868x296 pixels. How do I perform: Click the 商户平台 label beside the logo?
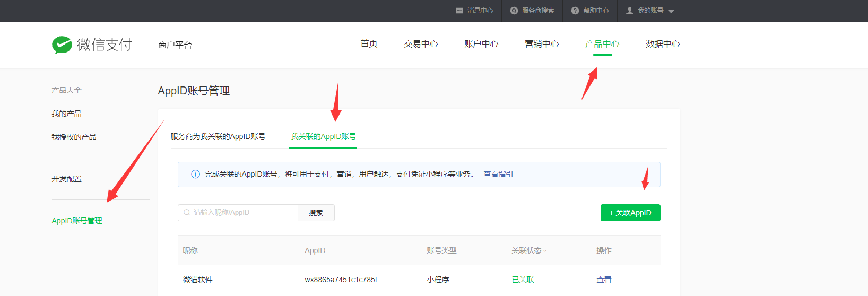pyautogui.click(x=175, y=45)
